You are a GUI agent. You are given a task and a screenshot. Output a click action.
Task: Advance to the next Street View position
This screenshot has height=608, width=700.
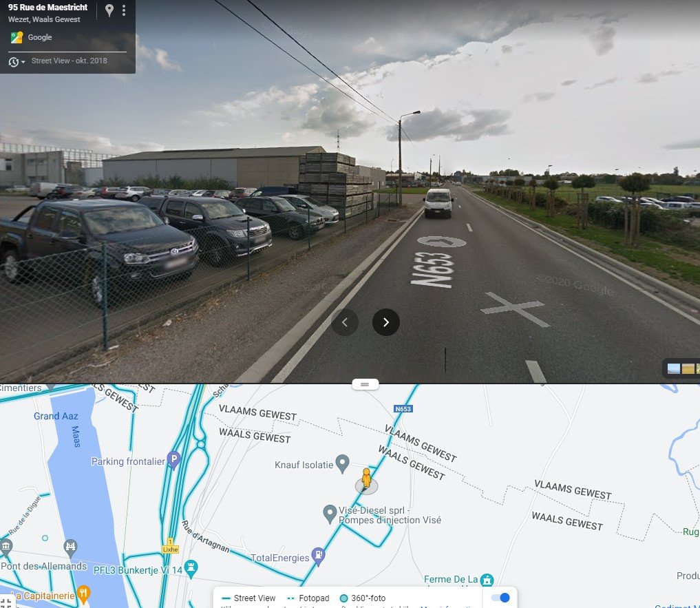(385, 322)
